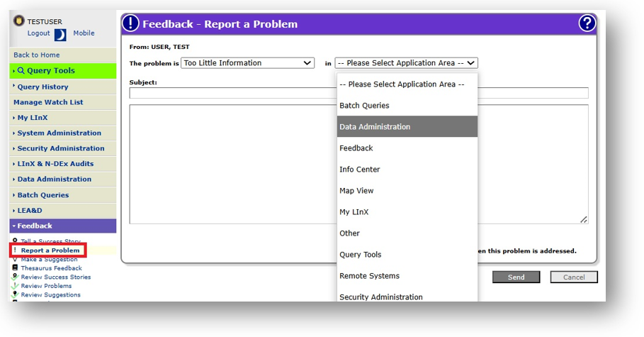Image resolution: width=644 pixels, height=337 pixels.
Task: Open the problem type dropdown
Action: pos(248,63)
